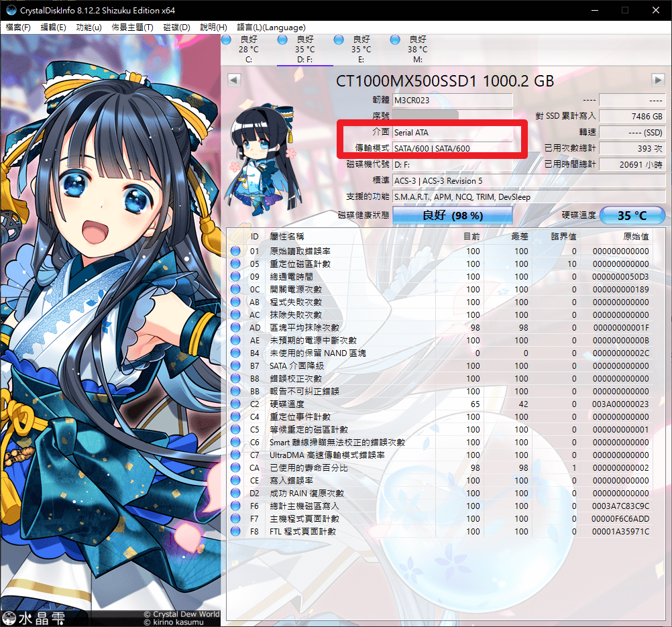
Task: Click the status icon for attribute B7
Action: coord(235,365)
